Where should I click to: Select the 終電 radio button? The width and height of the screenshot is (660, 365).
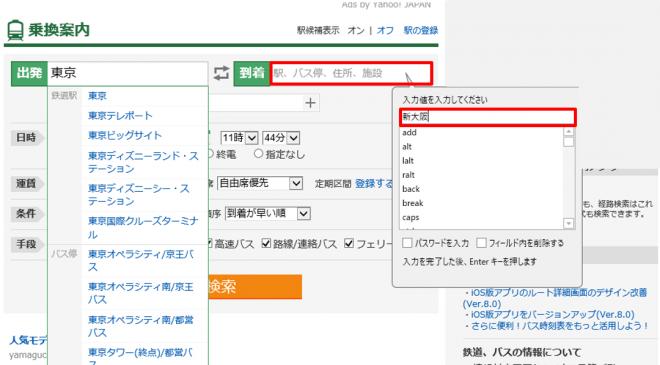tap(211, 154)
